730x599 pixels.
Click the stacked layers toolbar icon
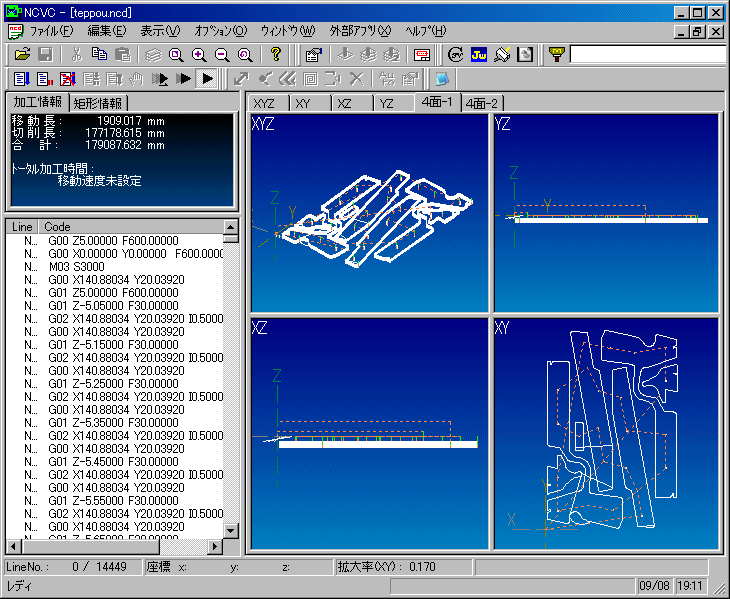tap(153, 55)
